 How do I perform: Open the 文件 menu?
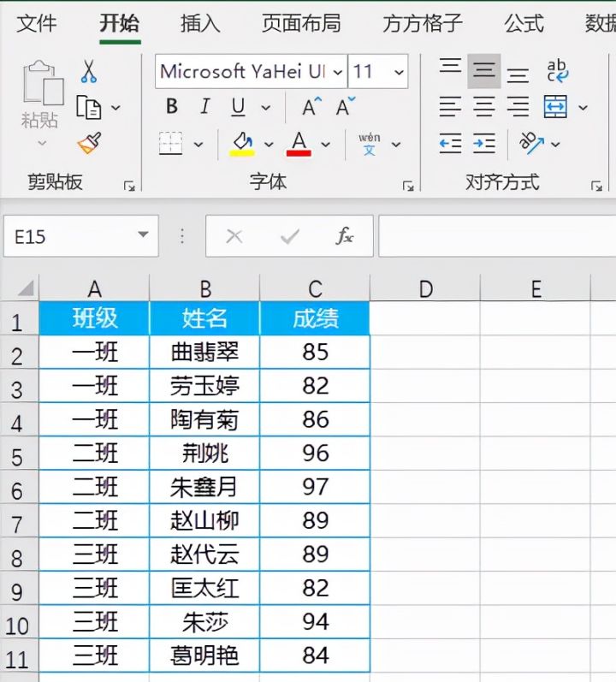37,23
